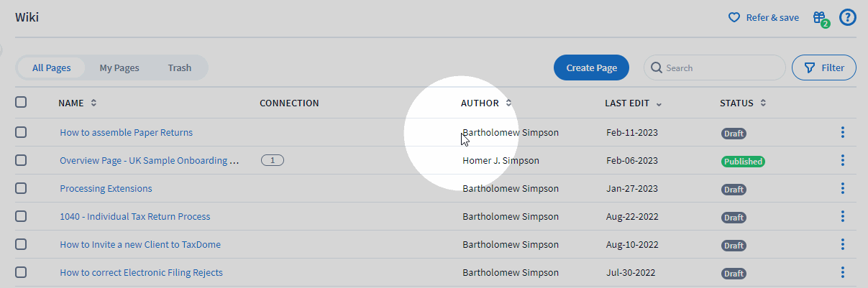
Task: Open three-dot menu for Processing Extensions row
Action: (842, 189)
